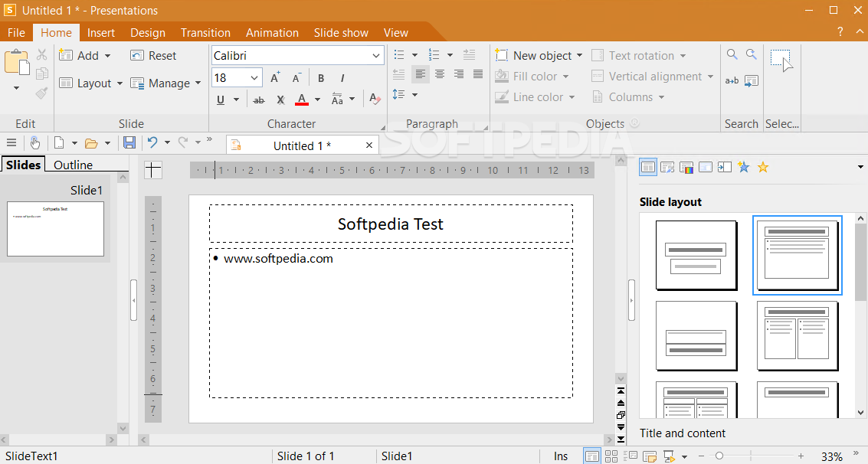The width and height of the screenshot is (868, 464).
Task: Toggle left alignment button
Action: point(420,74)
